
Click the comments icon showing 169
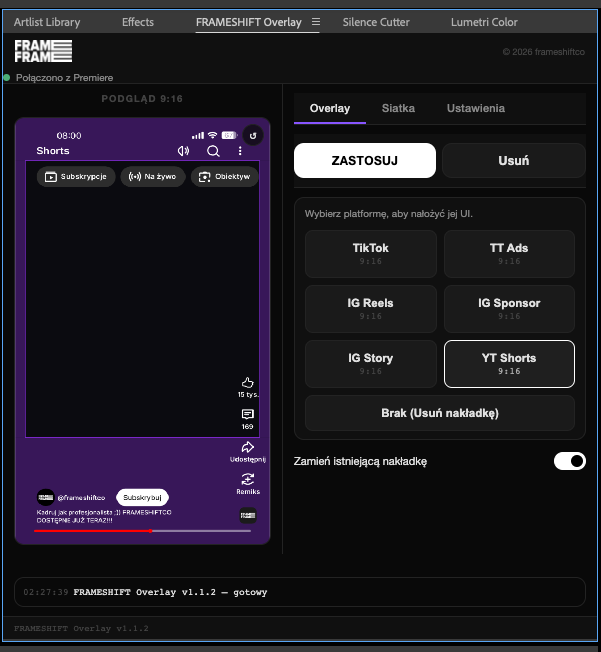[247, 414]
